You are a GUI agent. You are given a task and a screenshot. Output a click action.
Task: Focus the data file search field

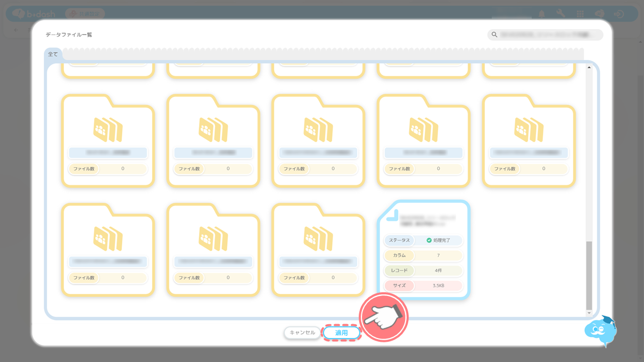pos(546,35)
